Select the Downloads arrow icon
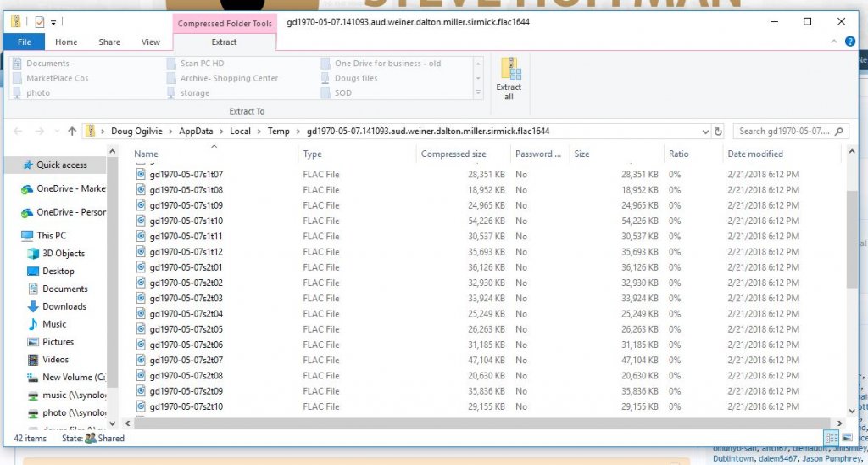 (33, 306)
